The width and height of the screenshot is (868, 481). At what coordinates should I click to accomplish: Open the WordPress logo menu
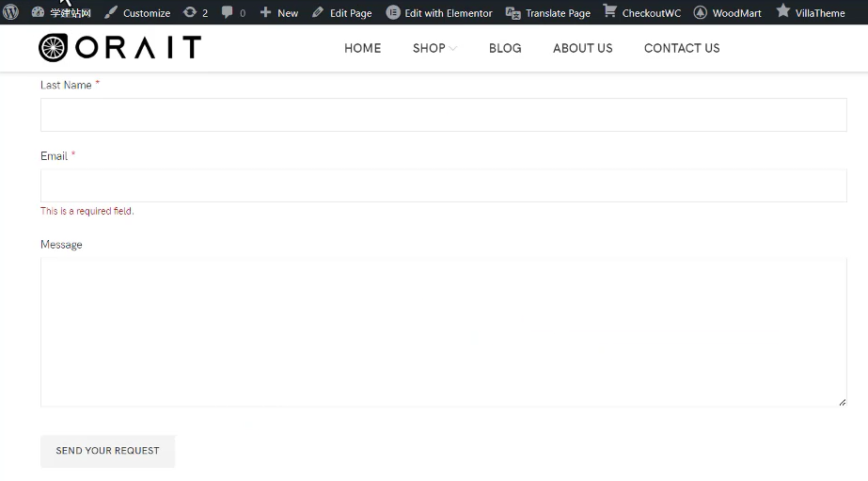point(10,11)
